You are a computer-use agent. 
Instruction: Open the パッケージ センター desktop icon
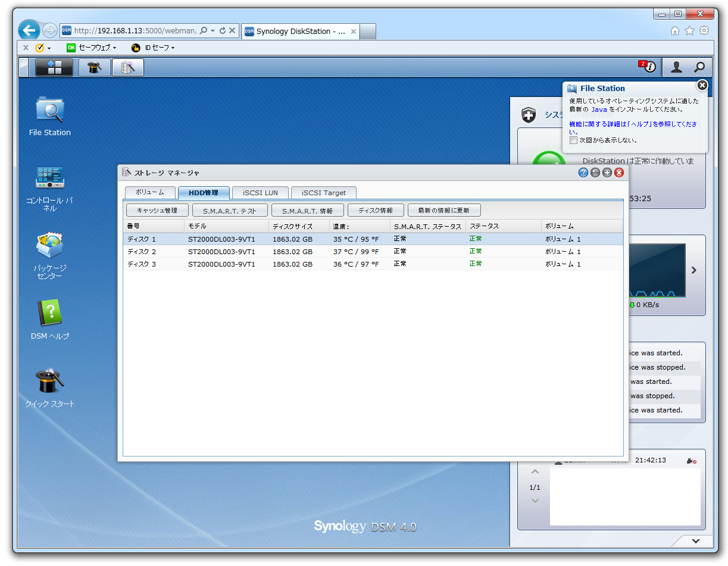[x=50, y=256]
